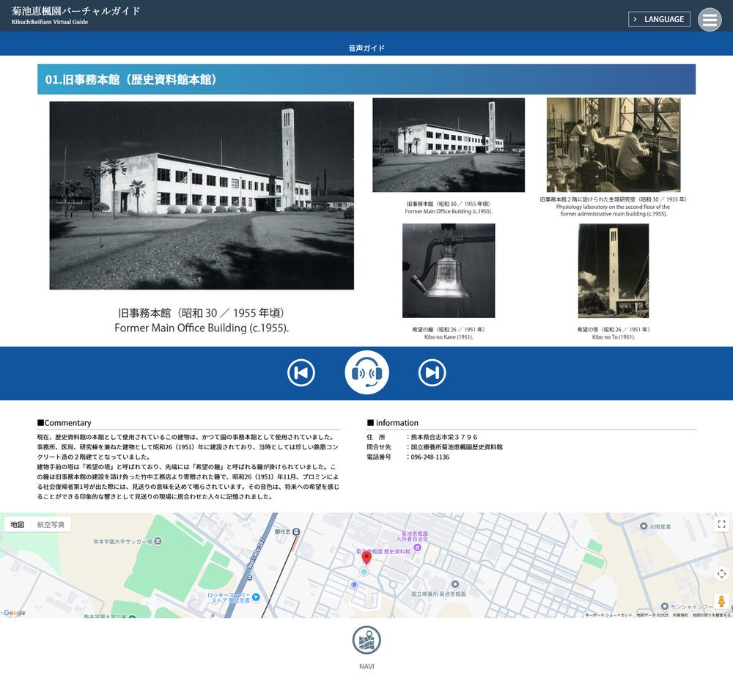
Task: Click the large main office building photo
Action: 202,196
